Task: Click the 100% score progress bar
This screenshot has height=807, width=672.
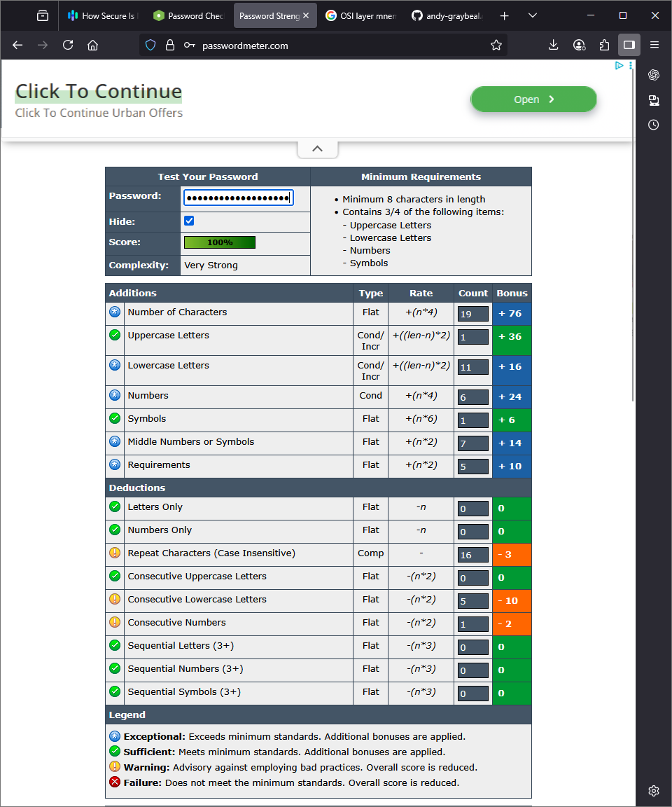Action: [219, 242]
